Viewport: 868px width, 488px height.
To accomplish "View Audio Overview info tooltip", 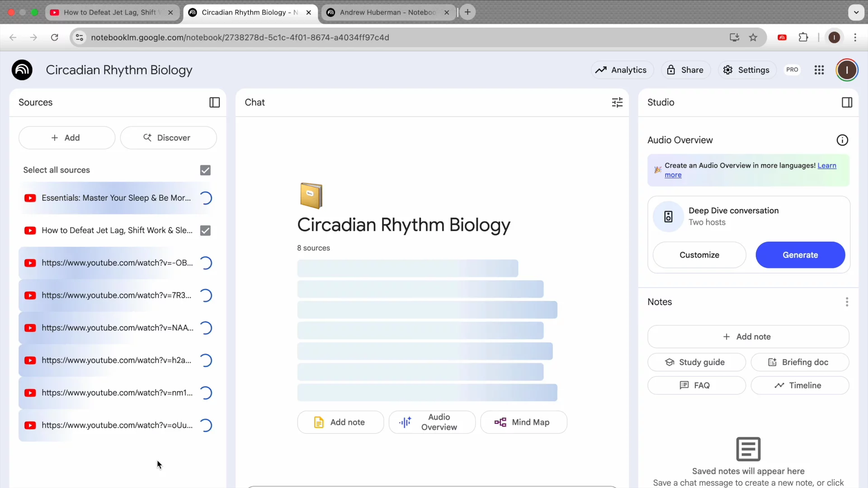I will coord(843,140).
